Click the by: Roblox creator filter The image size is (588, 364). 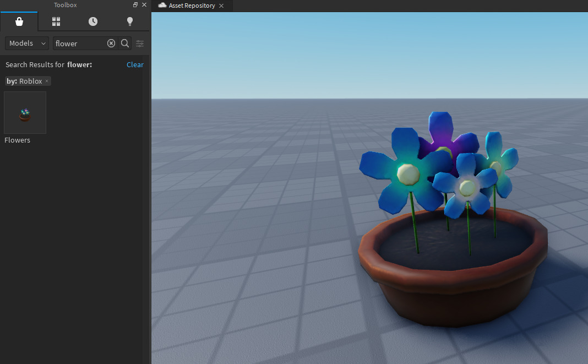[x=25, y=81]
